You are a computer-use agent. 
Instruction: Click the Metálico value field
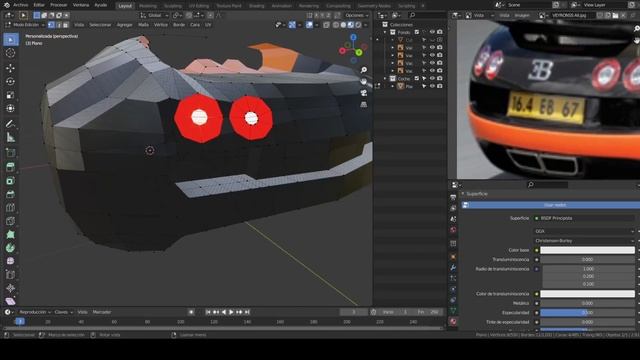587,303
